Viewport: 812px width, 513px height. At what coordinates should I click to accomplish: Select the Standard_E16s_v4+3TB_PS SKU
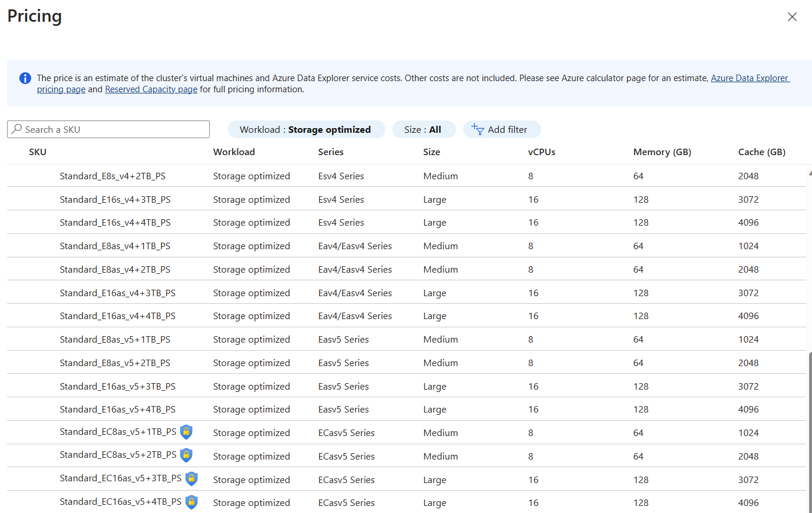(x=115, y=199)
